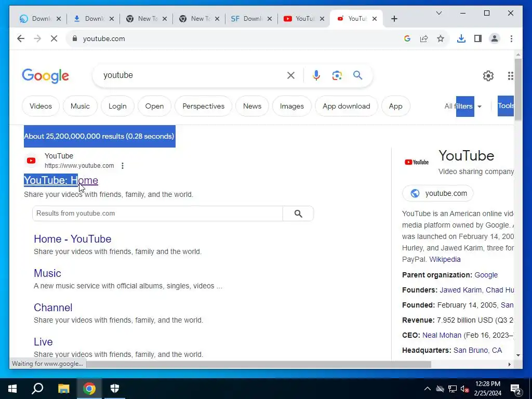Image resolution: width=532 pixels, height=399 pixels.
Task: Click the YouTube favicon in first result
Action: 31,161
